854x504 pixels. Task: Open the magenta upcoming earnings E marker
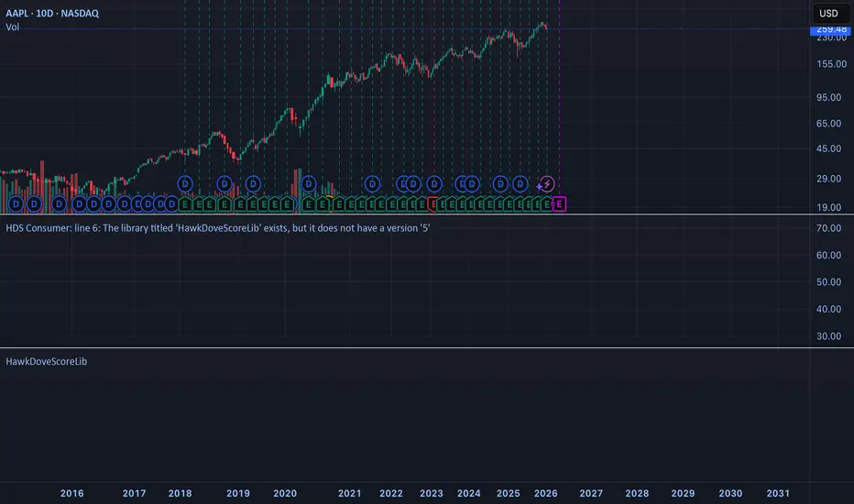click(x=560, y=203)
